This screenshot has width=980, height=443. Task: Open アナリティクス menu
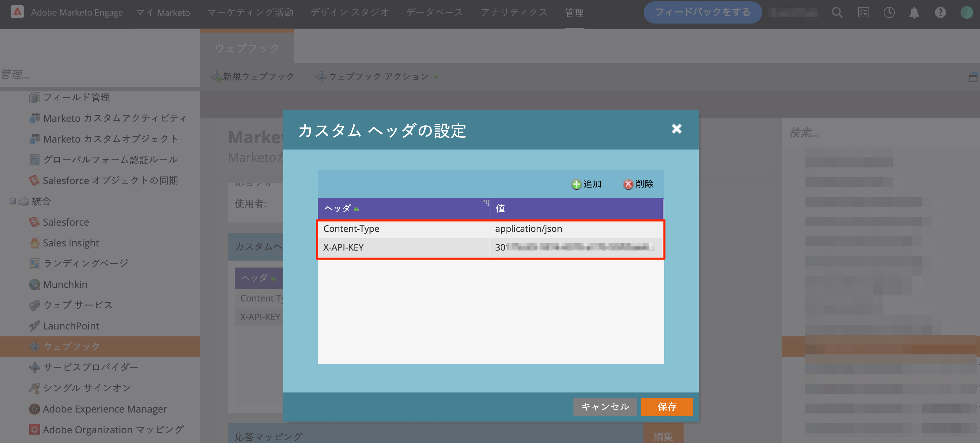(514, 12)
